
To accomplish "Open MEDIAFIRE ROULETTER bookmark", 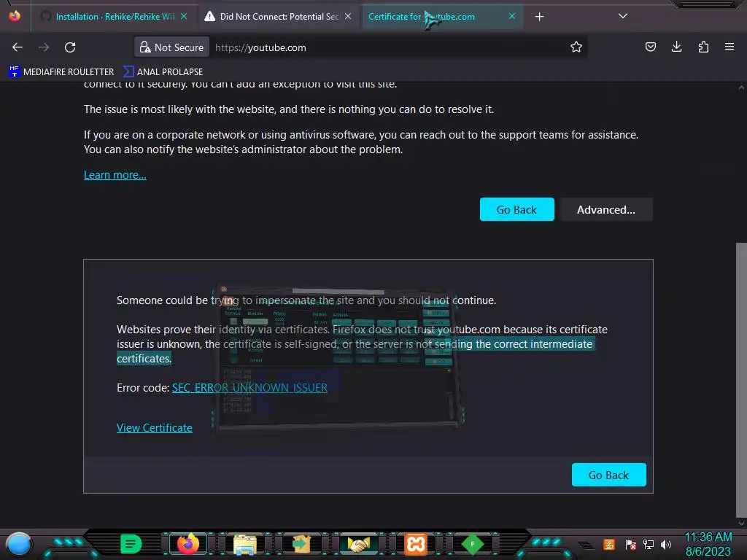I will (x=61, y=72).
